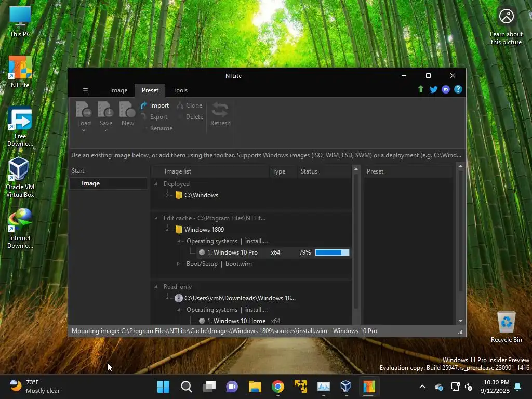Screen dimensions: 532x399
Task: Open VirtualBox from the taskbar
Action: click(x=345, y=387)
